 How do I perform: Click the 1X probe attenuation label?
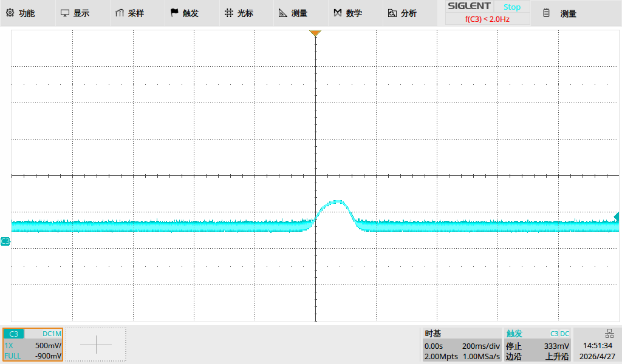9,345
